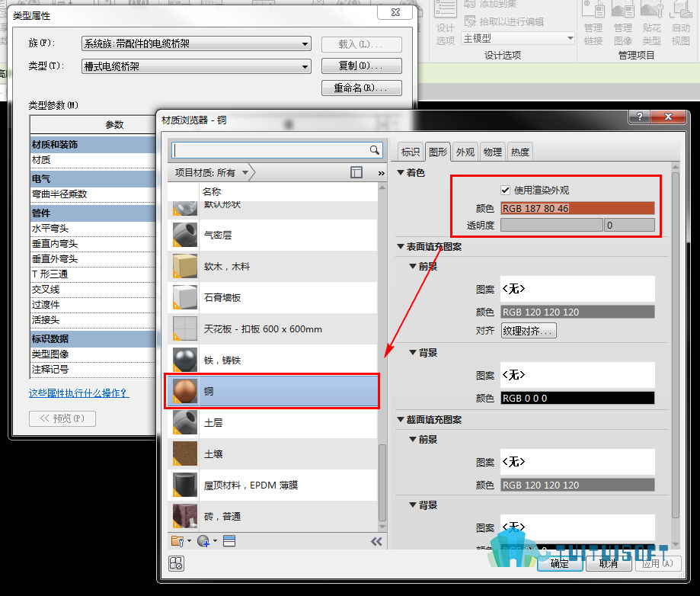This screenshot has height=596, width=700.
Task: Open the material library folder icon menu
Action: tap(181, 541)
